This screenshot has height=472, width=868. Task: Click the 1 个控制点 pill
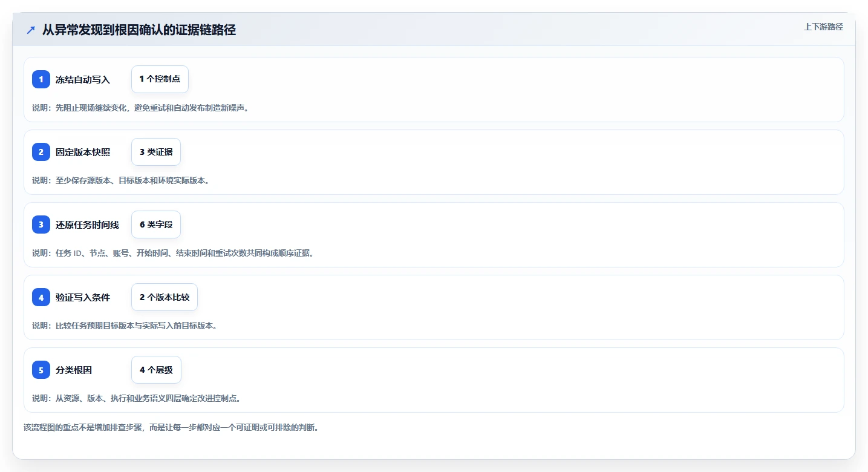click(160, 79)
